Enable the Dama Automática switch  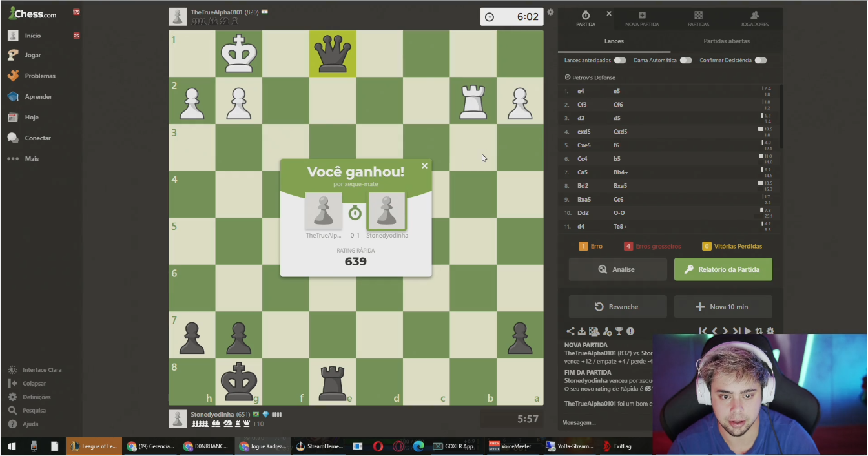point(686,61)
